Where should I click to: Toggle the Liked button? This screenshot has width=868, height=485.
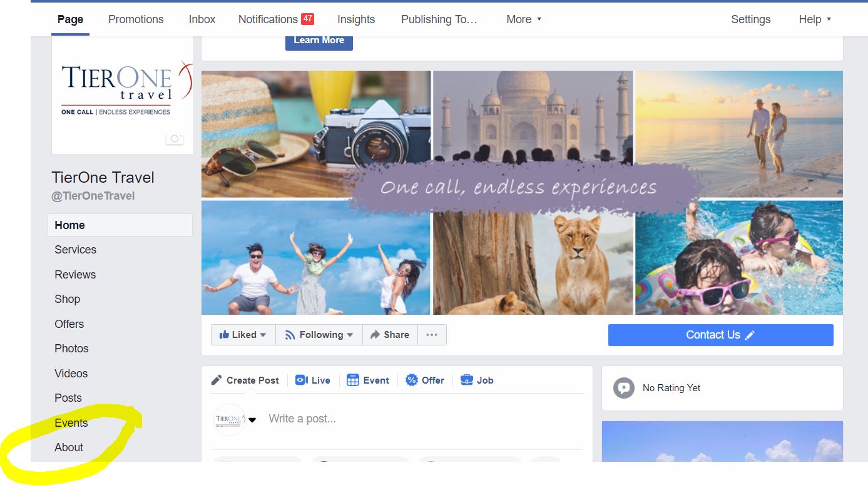click(x=243, y=335)
